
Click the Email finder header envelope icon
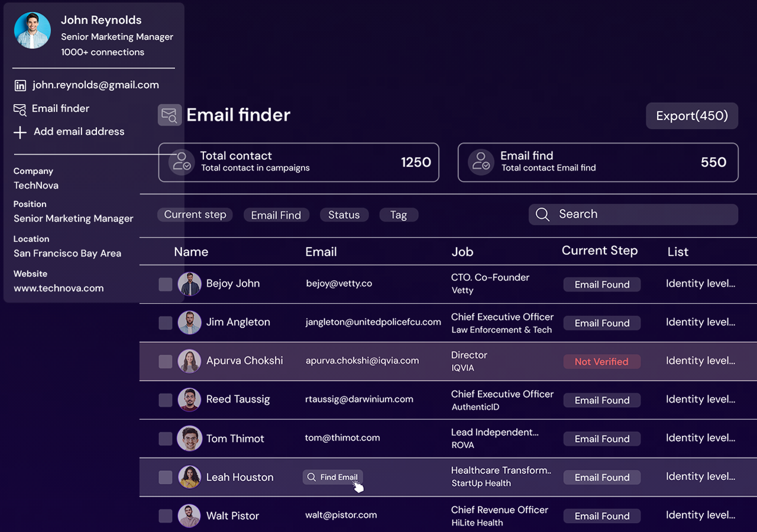click(x=170, y=115)
